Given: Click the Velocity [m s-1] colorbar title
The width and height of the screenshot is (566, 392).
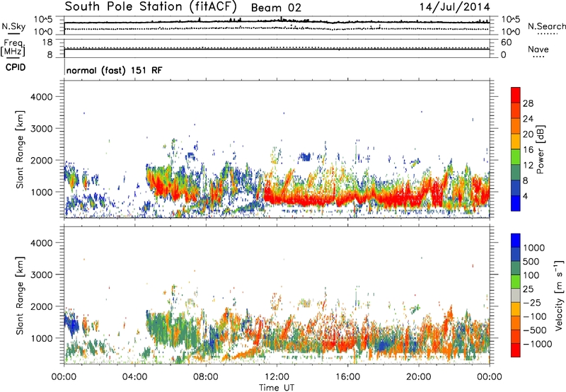Looking at the screenshot, I should pos(559,295).
